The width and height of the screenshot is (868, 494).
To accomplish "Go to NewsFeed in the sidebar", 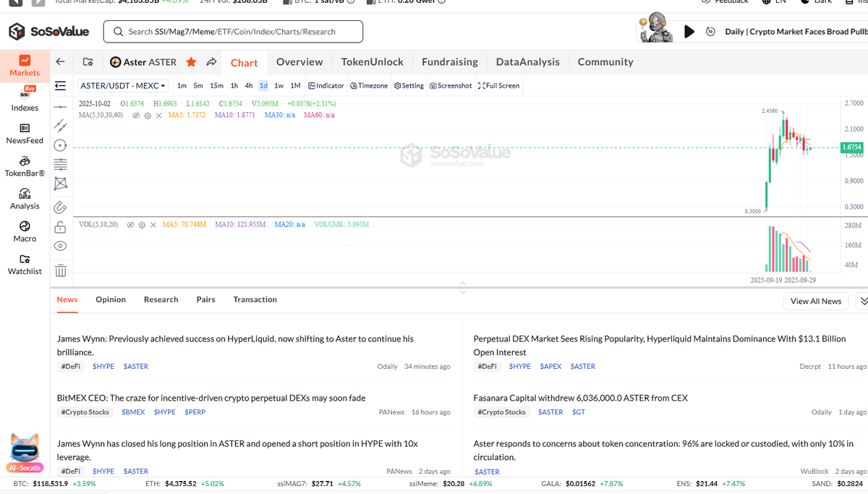I will (25, 133).
